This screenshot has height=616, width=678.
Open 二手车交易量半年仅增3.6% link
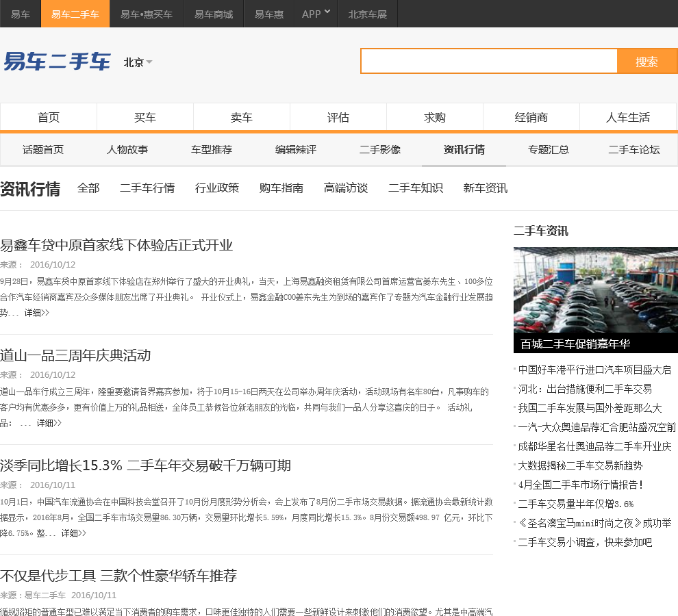(575, 504)
